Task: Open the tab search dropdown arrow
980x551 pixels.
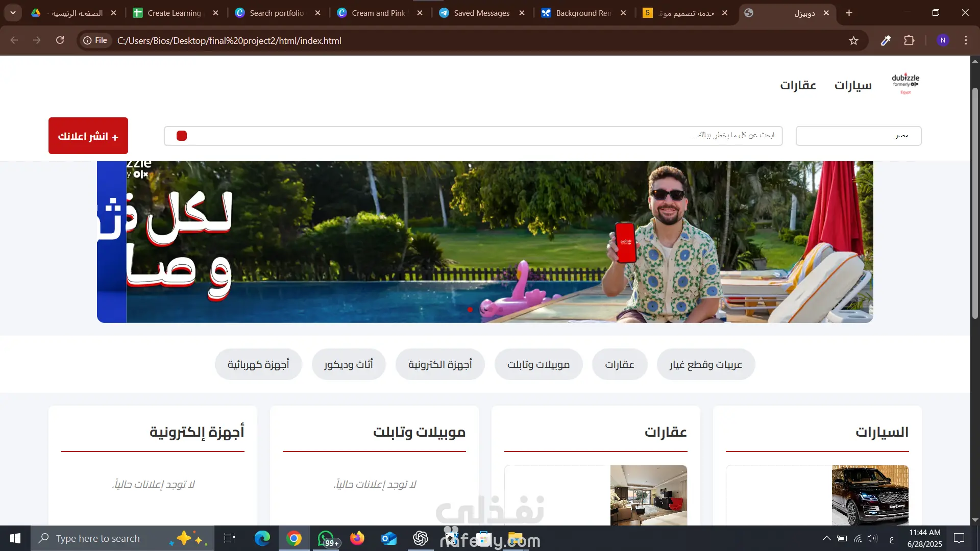Action: click(x=13, y=13)
